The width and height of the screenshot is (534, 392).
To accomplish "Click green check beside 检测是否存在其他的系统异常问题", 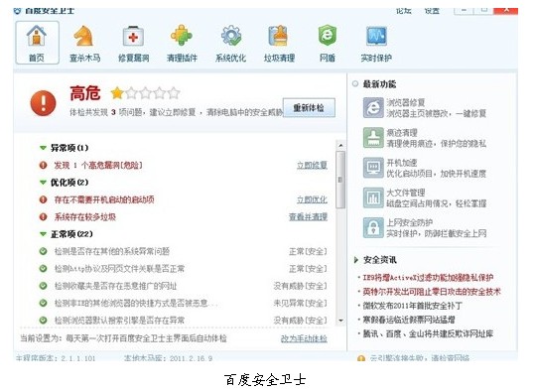I will [x=44, y=251].
